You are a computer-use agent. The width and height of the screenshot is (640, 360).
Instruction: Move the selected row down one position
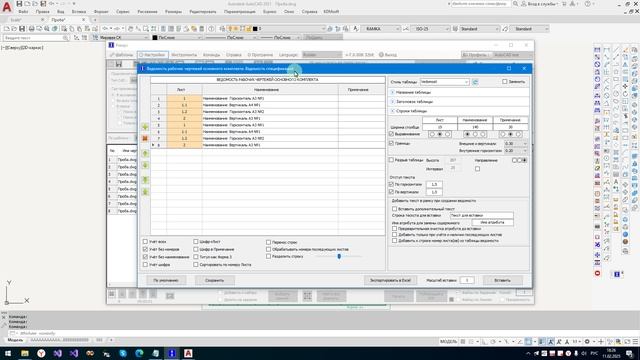coord(145,166)
